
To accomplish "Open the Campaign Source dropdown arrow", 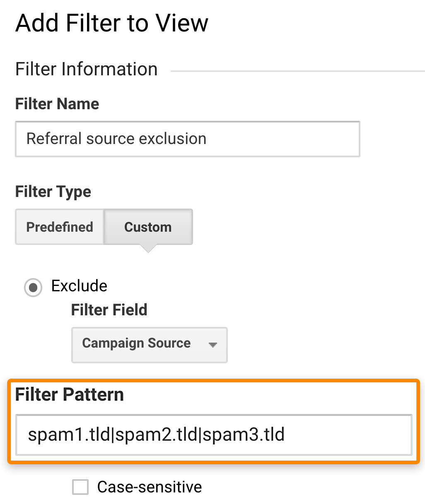I will coord(212,345).
